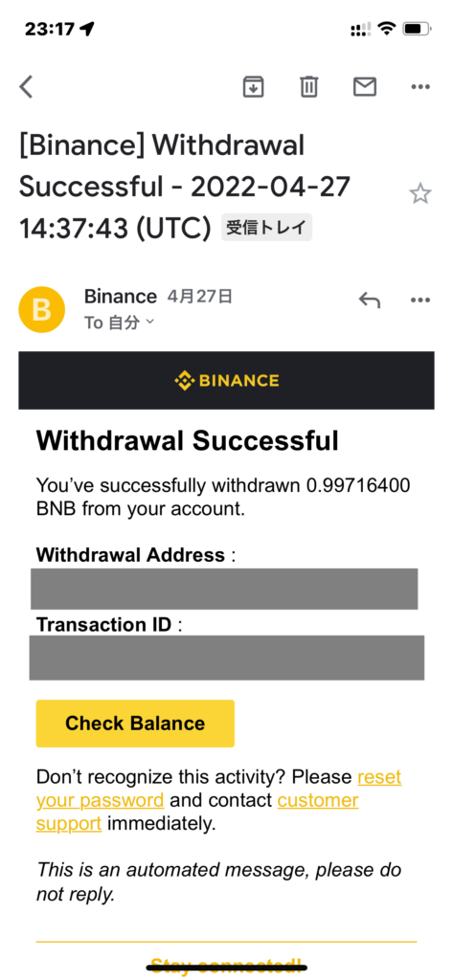The width and height of the screenshot is (453, 980).
Task: Archive this email with the archive icon
Action: [x=254, y=87]
